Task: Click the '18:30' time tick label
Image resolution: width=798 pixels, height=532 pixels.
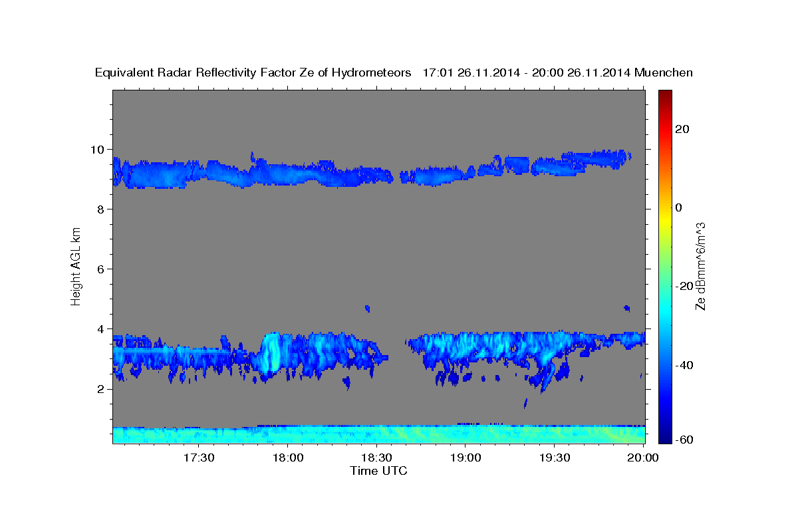Action: [x=376, y=458]
